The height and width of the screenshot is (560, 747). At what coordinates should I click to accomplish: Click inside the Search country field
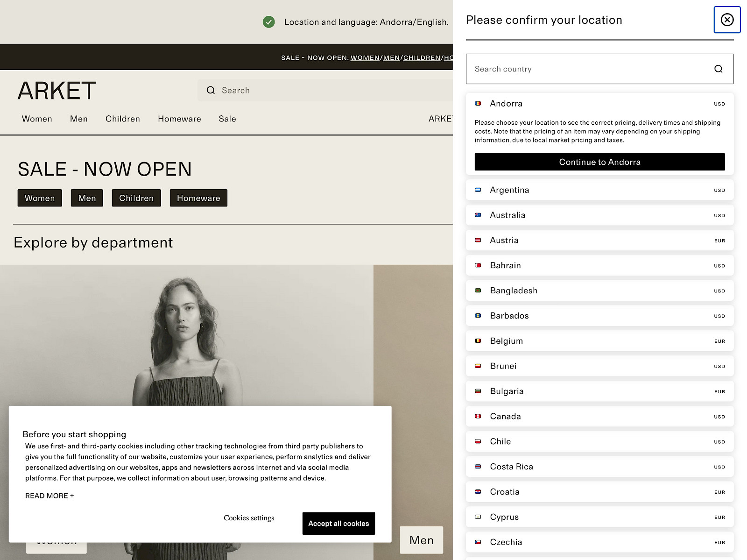(560, 69)
